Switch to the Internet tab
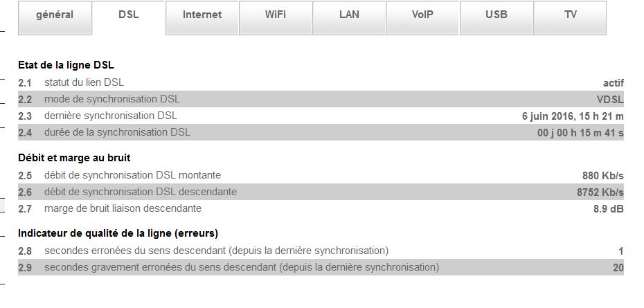This screenshot has width=644, height=308. (202, 15)
